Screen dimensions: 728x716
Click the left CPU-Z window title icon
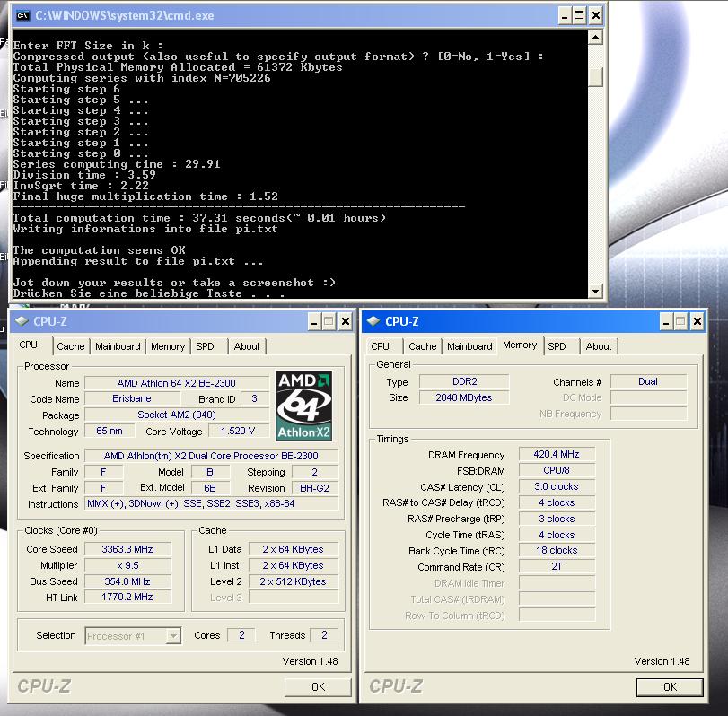[22, 321]
